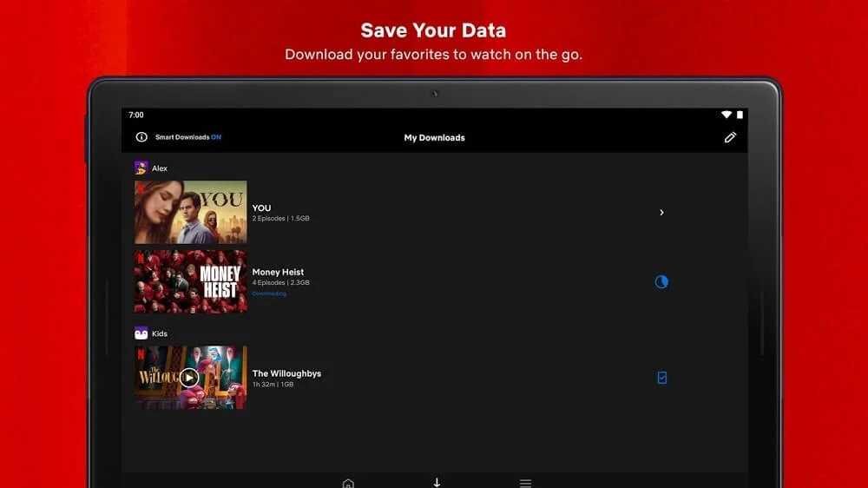Tap the My Downloads header title
The image size is (868, 488).
coord(435,137)
